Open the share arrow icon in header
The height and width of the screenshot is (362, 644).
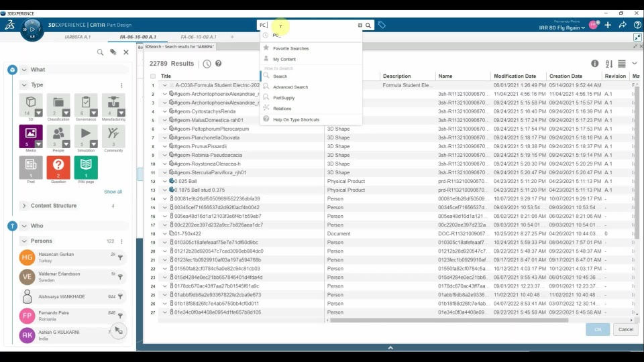(623, 25)
